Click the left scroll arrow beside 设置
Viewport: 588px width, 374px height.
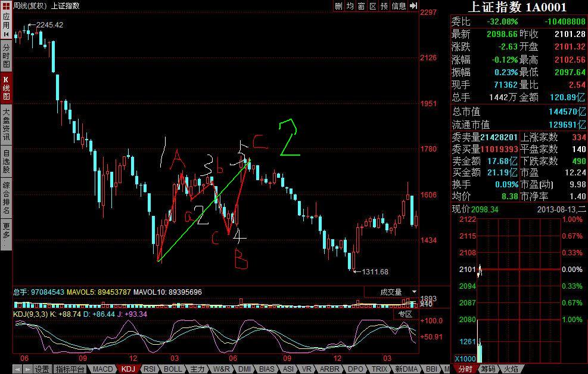tap(18, 369)
